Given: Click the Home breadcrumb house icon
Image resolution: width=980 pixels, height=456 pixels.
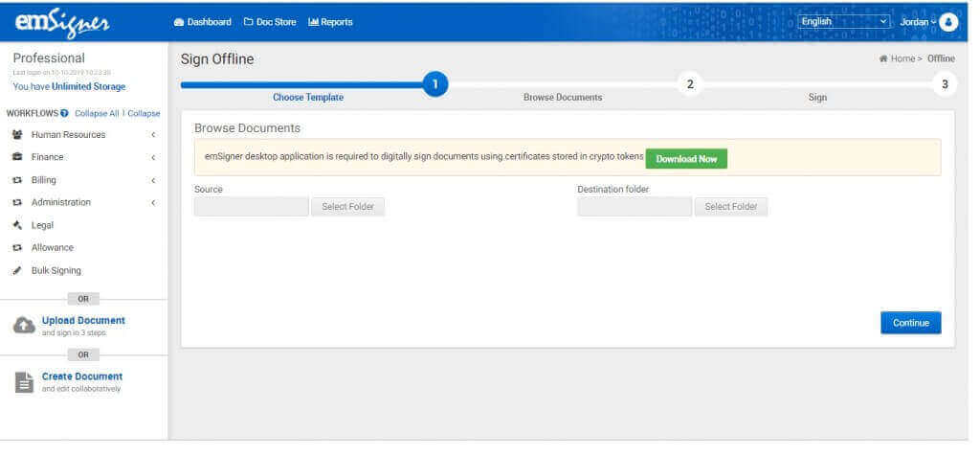Looking at the screenshot, I should click(x=883, y=58).
